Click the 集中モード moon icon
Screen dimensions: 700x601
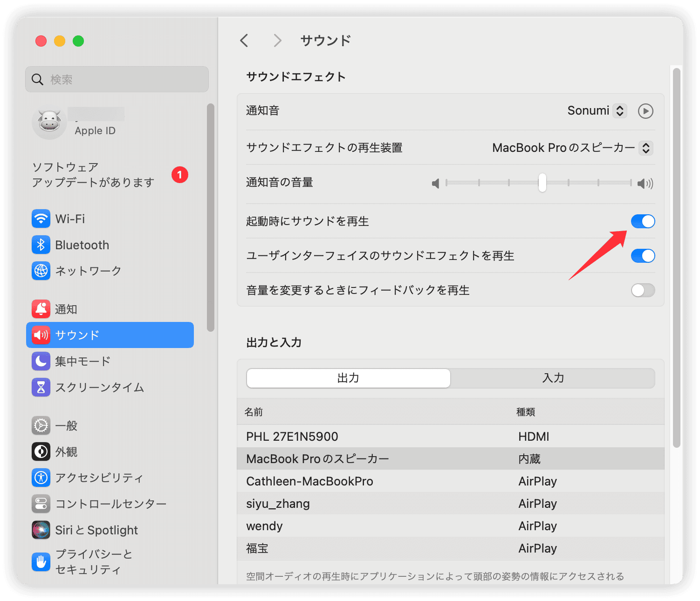point(41,361)
